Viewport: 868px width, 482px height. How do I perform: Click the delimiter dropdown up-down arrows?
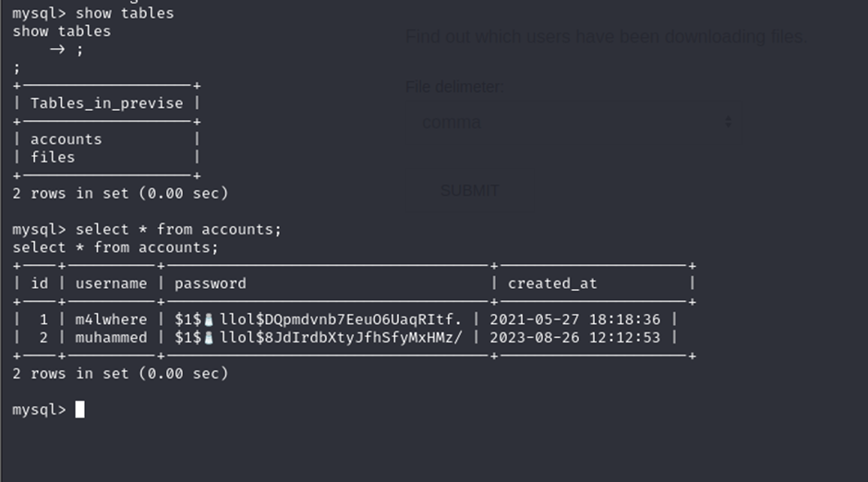pos(728,122)
